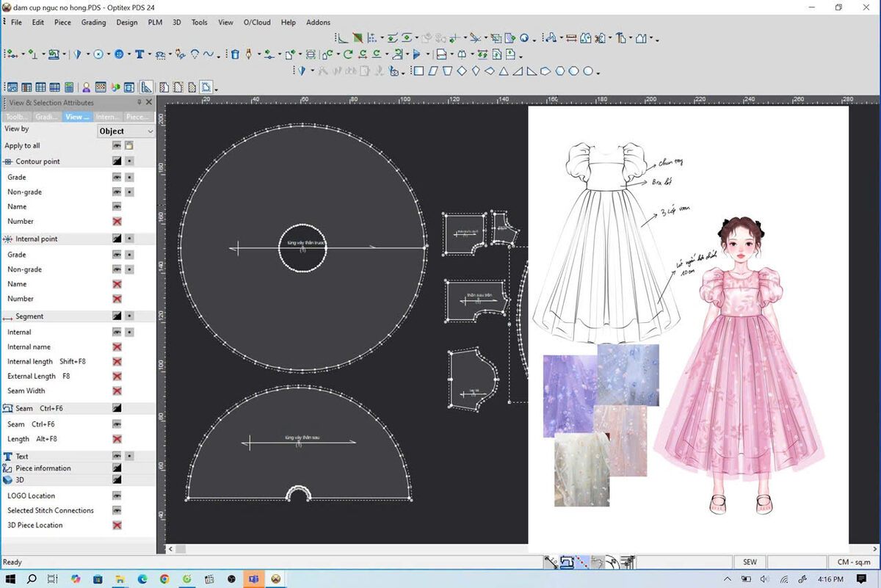Click the CM - sq.m units indicator
The image size is (881, 588).
click(853, 562)
